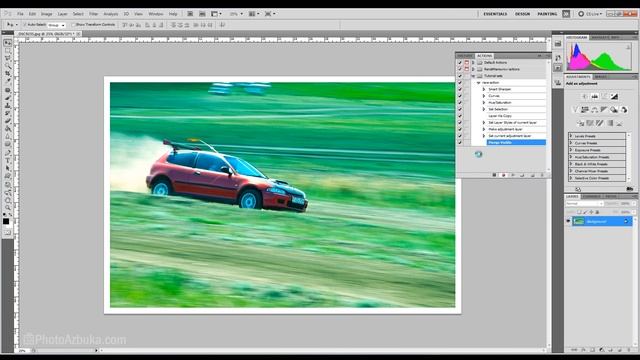
Task: Switch to the Design workspace
Action: [x=522, y=14]
